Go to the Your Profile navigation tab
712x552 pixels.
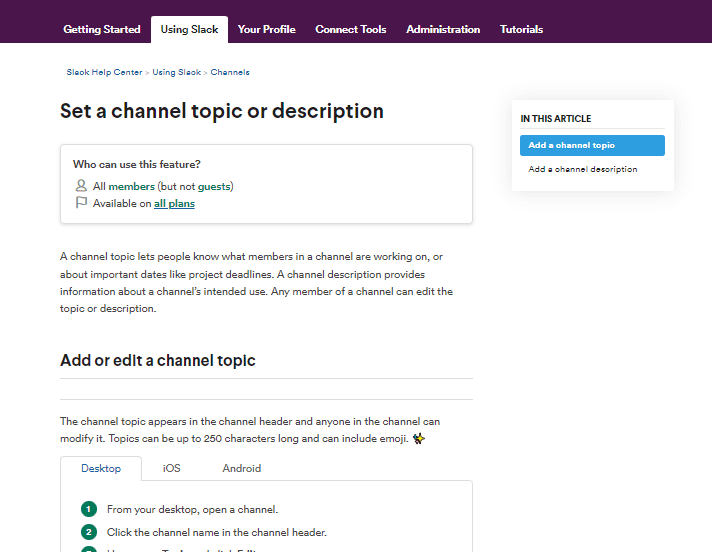[x=266, y=30]
